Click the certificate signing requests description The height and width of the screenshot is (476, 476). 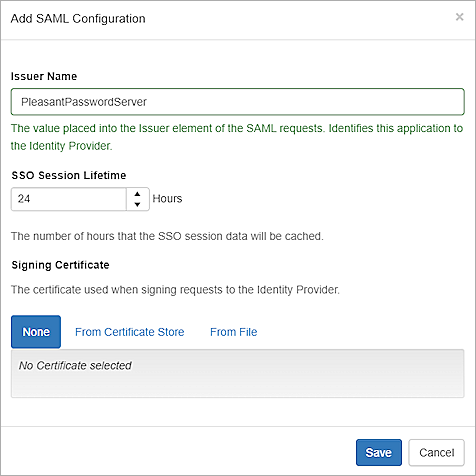[x=175, y=290]
